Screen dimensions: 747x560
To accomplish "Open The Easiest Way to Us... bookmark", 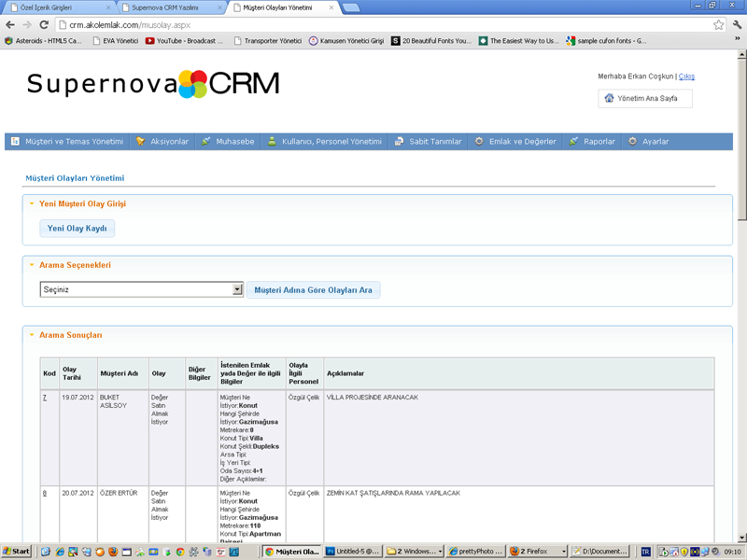I will [x=519, y=41].
